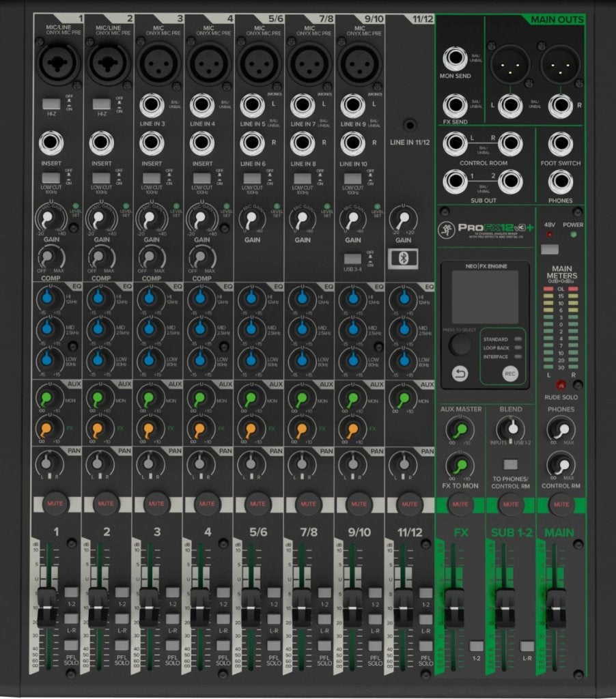
Task: Click the PHONES level knob
Action: pos(561,429)
